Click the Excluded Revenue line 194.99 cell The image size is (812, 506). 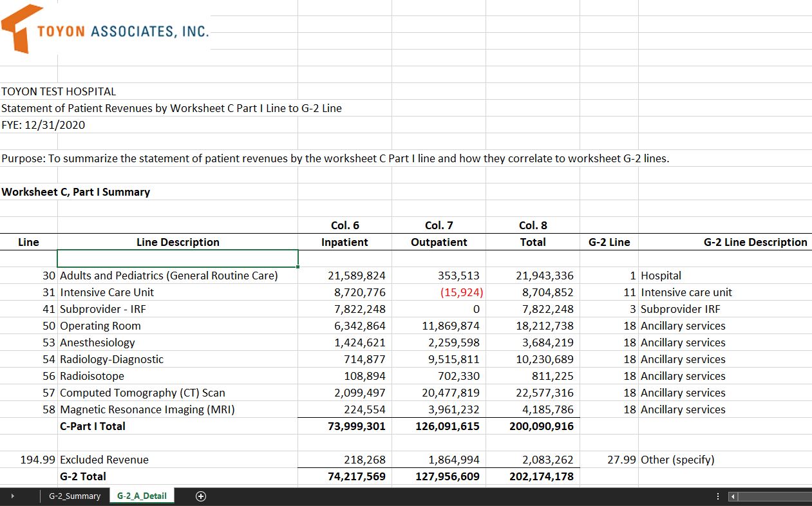coord(29,460)
